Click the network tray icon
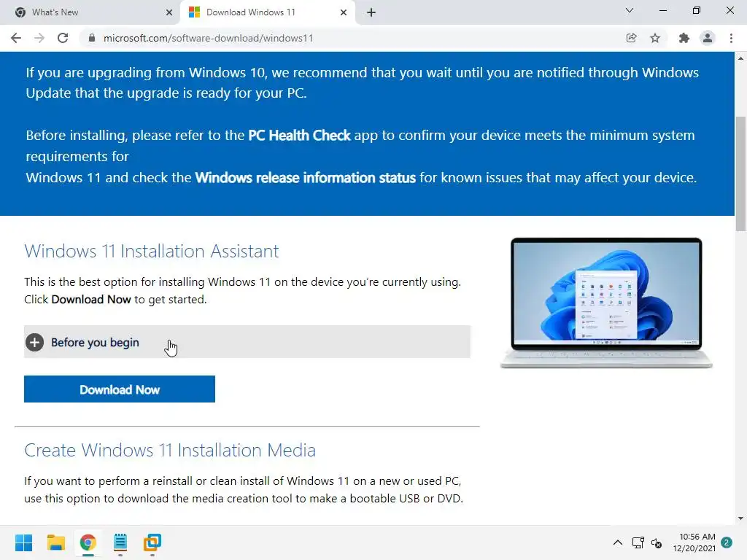This screenshot has width=747, height=560. (x=638, y=542)
